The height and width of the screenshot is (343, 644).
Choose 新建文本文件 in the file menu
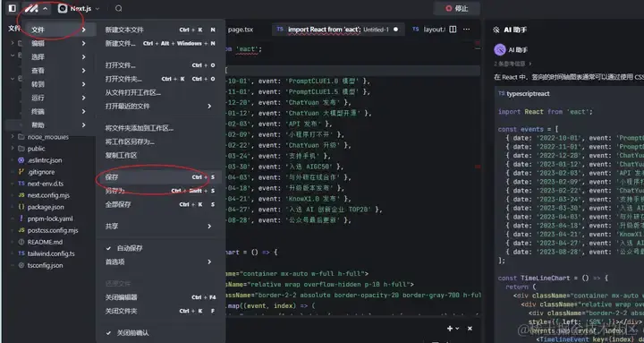[160, 30]
